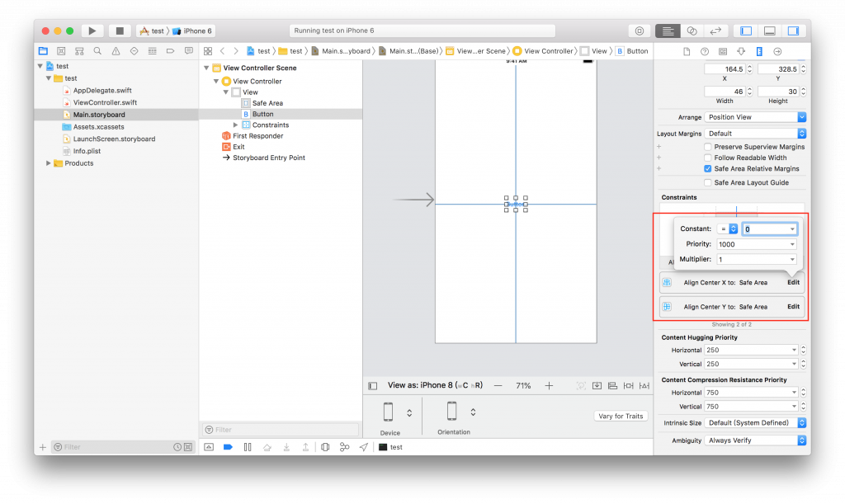Show the version editor
Image resolution: width=845 pixels, height=504 pixels.
(715, 31)
